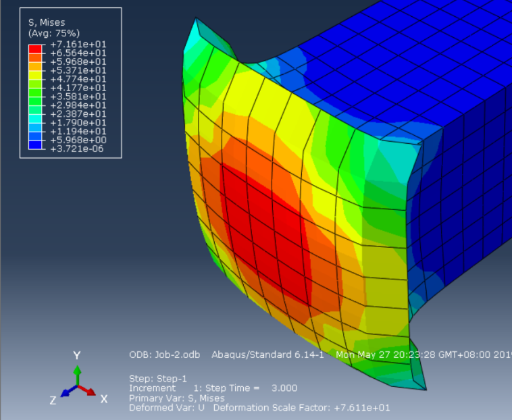Screen dimensions: 512x420
Task: Select the Y label above the triad
Action: click(77, 355)
